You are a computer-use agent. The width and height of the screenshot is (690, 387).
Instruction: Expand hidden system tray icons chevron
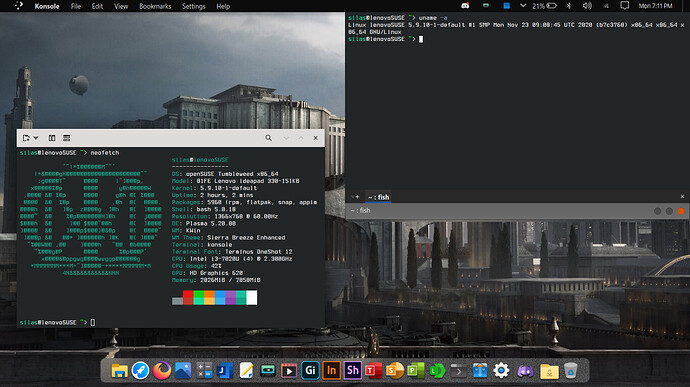pos(523,6)
